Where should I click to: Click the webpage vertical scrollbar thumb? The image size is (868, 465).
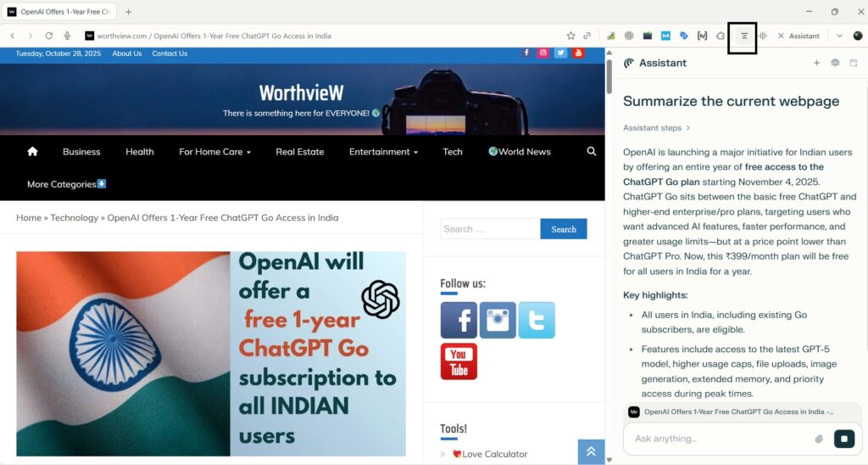pyautogui.click(x=609, y=76)
